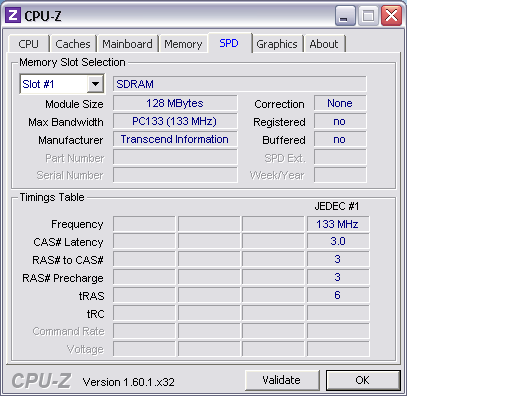Image resolution: width=512 pixels, height=396 pixels.
Task: Click the empty SPD Ext. field
Action: click(x=340, y=157)
